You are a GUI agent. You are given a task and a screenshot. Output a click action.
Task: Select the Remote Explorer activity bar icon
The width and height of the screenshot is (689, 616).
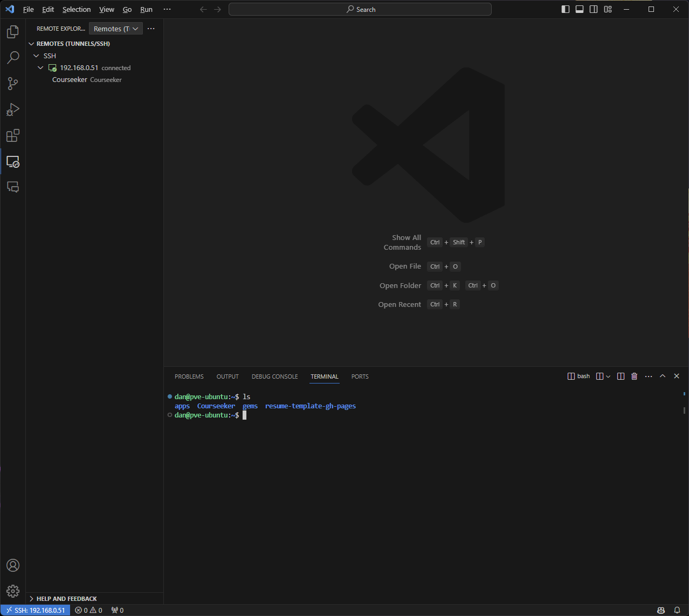[x=13, y=161]
